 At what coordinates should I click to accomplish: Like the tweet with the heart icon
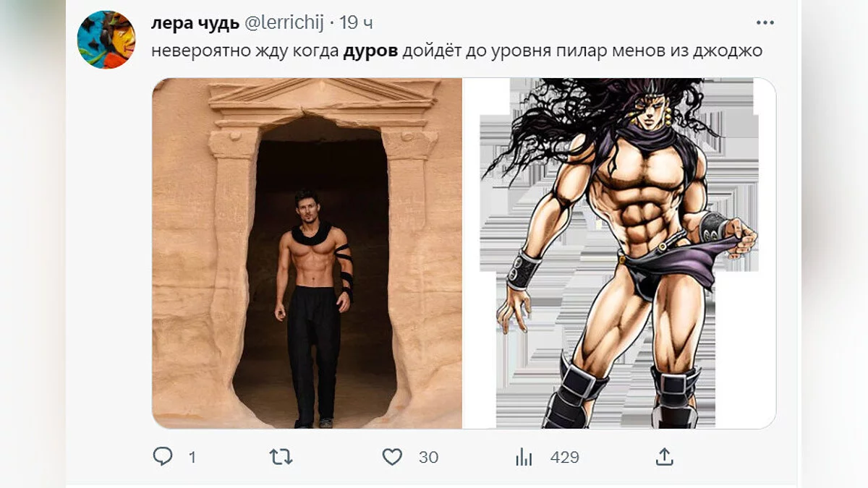click(x=392, y=457)
